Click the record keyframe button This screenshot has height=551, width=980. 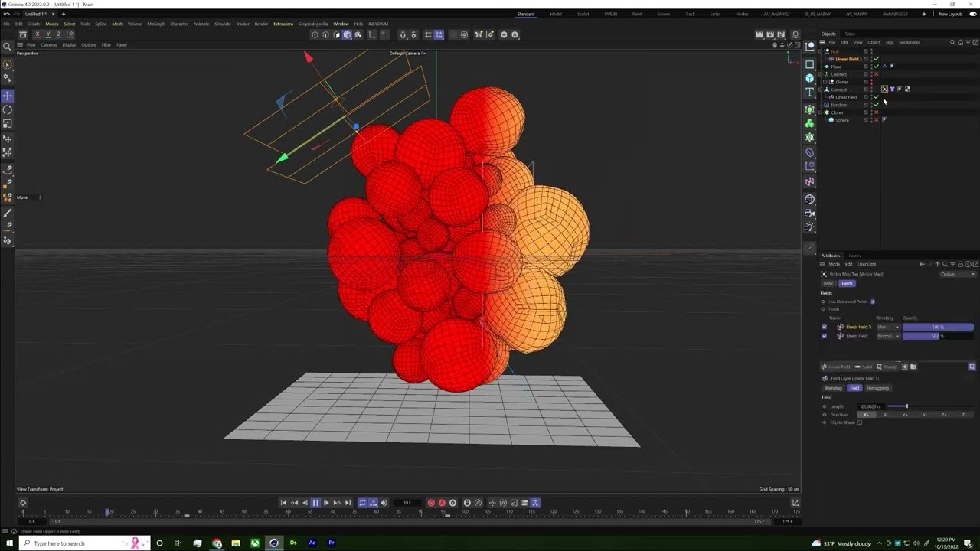431,503
